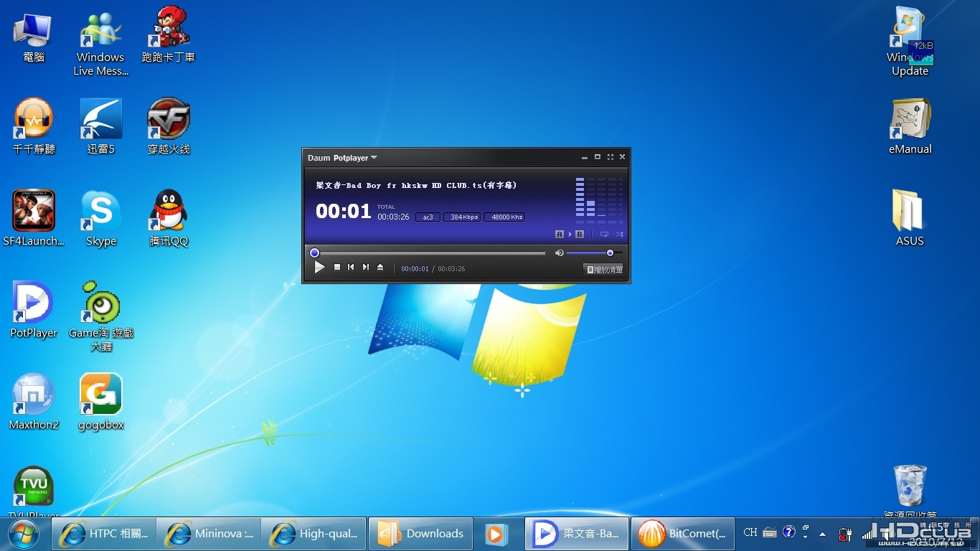The width and height of the screenshot is (980, 551).
Task: Open the Game淘 遊戲大廳 shortcut
Action: 101,316
